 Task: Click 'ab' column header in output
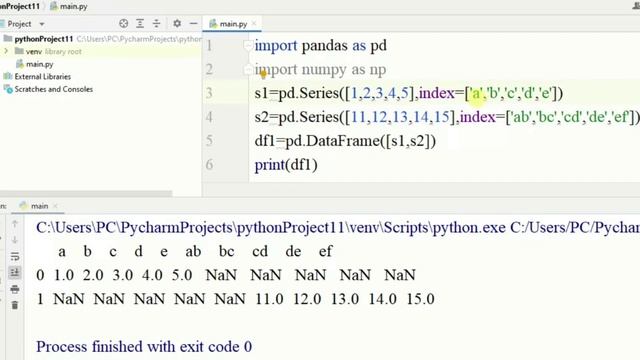click(x=193, y=251)
